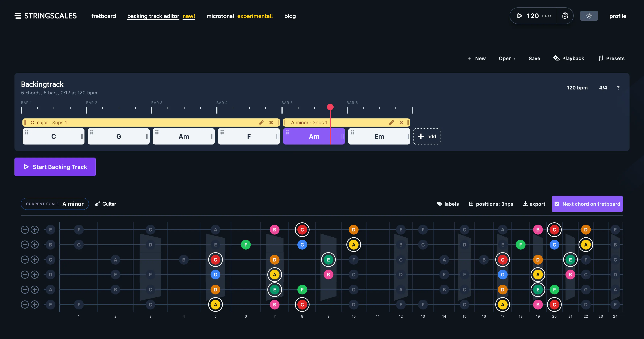This screenshot has height=339, width=644.
Task: Save the backing track
Action: [x=534, y=58]
